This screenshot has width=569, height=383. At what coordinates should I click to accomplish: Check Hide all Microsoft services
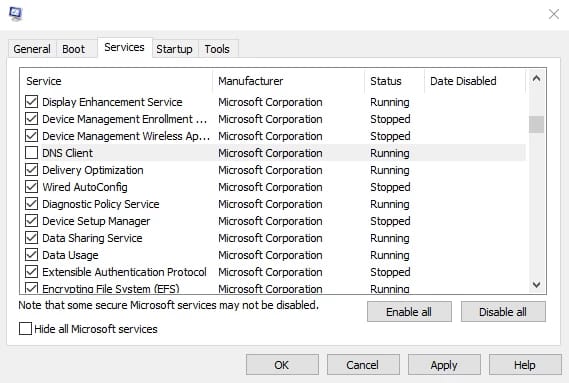(25, 329)
